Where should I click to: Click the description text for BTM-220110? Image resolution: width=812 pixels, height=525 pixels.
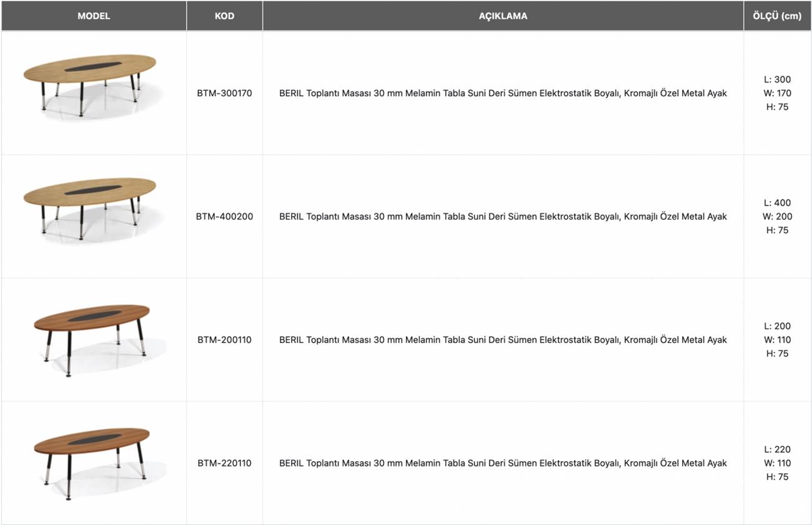(x=503, y=463)
